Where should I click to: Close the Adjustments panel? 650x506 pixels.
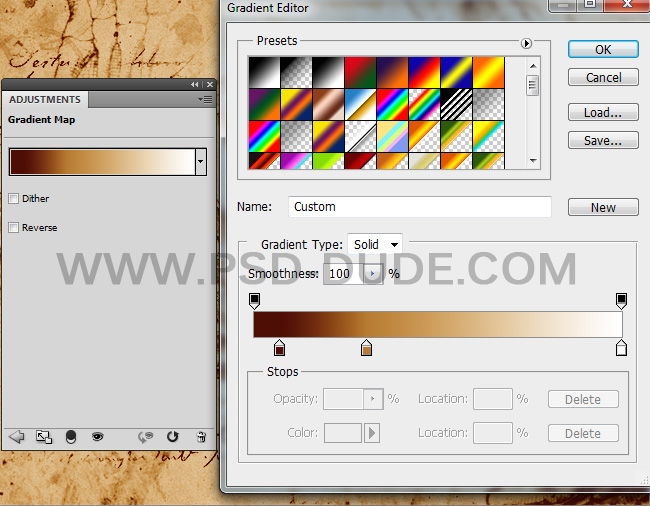tap(210, 85)
